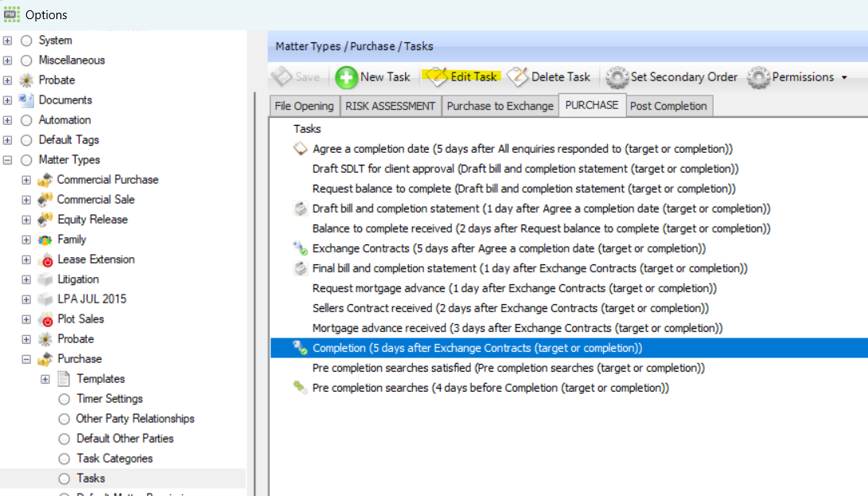Image resolution: width=868 pixels, height=496 pixels.
Task: Select the Other Party Relationships option
Action: pyautogui.click(x=64, y=419)
